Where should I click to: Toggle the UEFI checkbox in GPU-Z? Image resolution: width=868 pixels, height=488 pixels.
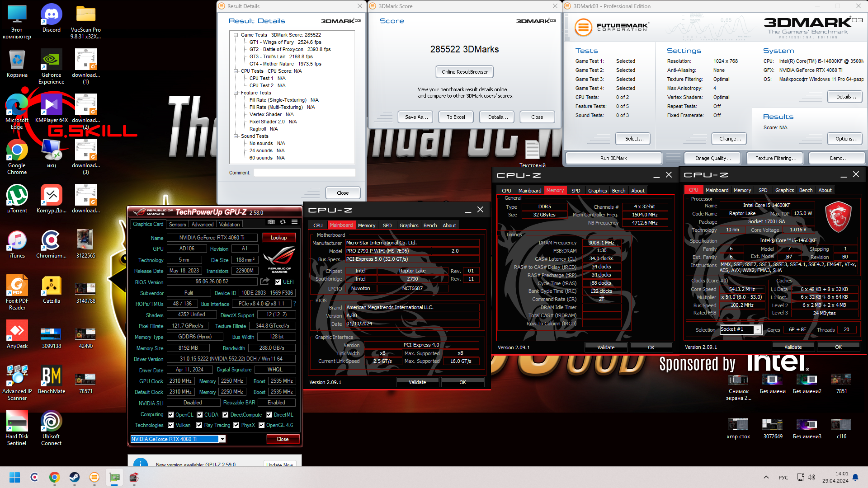278,282
